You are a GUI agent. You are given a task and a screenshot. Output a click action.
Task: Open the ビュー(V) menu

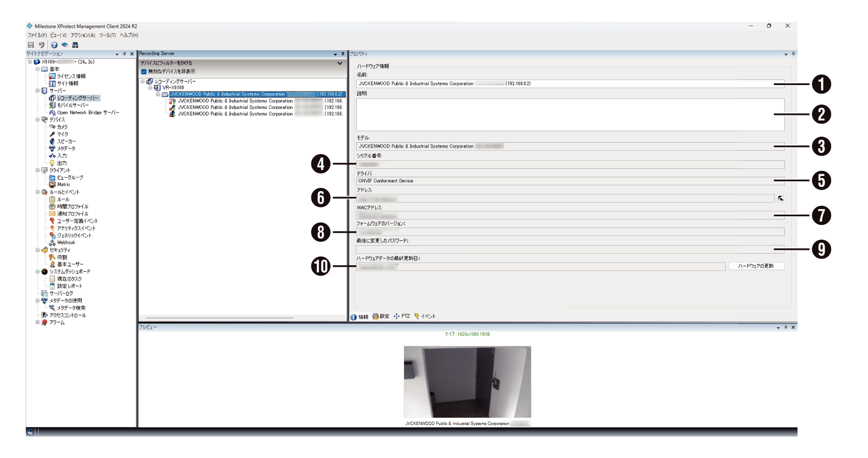coord(58,35)
